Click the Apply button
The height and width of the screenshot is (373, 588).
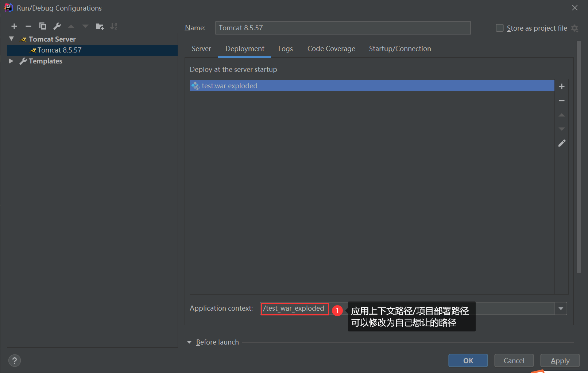(560, 361)
